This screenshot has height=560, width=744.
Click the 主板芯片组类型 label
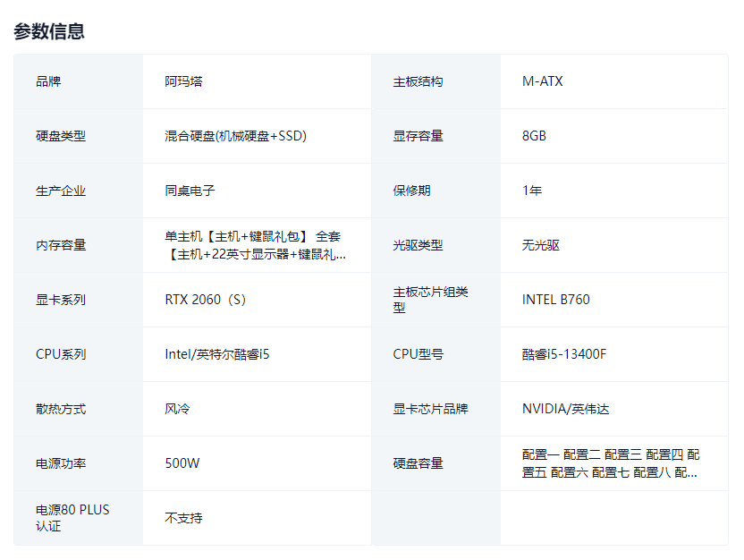(430, 300)
